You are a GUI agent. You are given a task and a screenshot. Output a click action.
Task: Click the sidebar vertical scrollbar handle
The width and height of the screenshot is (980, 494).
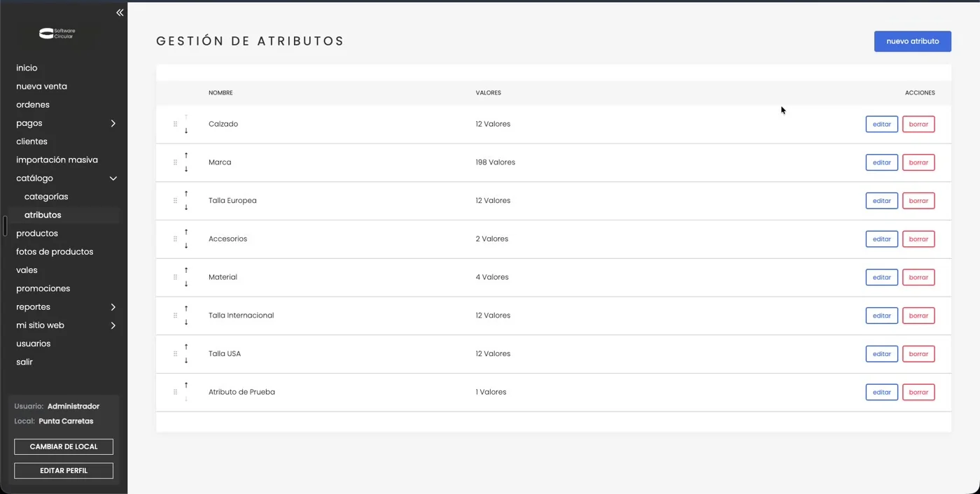[x=5, y=226]
